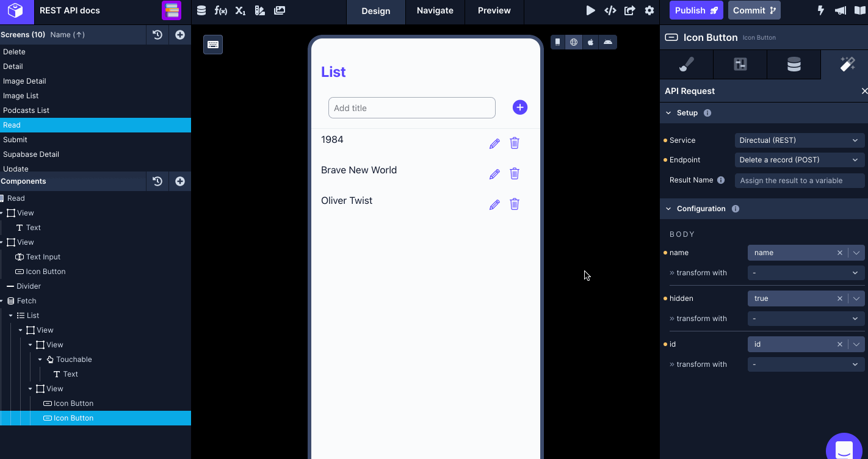868x459 pixels.
Task: Click the Publish button
Action: point(696,10)
